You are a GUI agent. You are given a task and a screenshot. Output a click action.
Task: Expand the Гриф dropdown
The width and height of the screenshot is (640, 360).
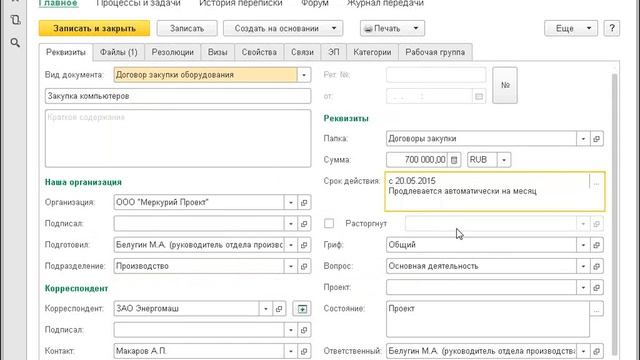[583, 245]
